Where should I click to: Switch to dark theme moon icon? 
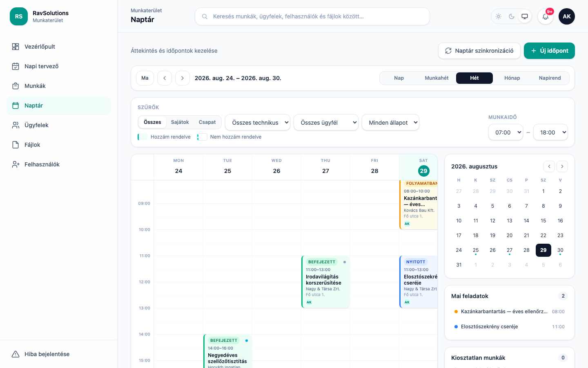pos(512,16)
